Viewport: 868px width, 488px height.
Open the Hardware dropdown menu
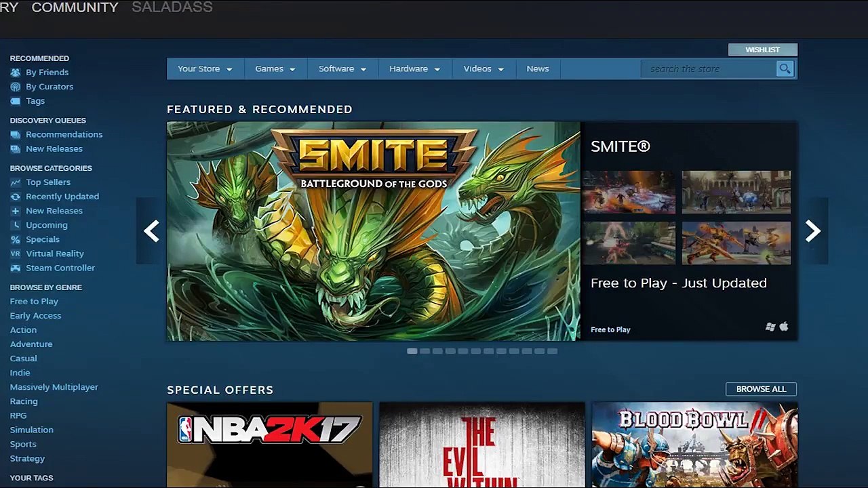[x=415, y=68]
